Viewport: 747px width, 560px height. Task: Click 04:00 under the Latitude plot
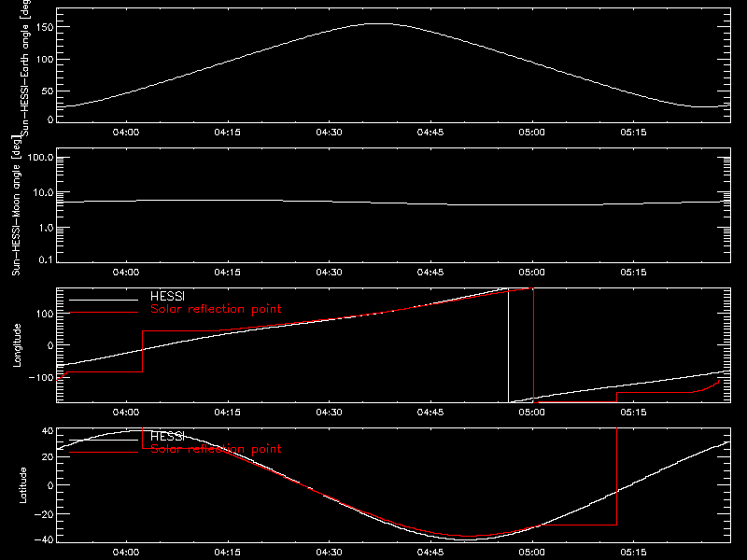[126, 552]
